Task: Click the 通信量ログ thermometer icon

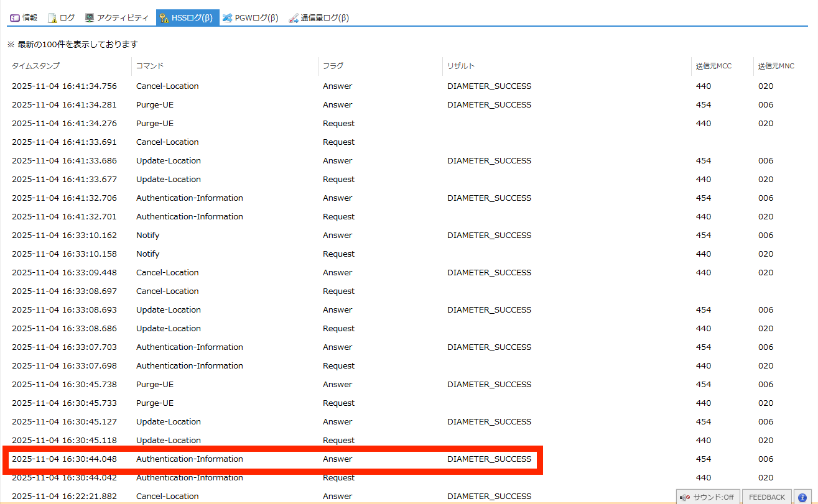Action: (x=294, y=18)
